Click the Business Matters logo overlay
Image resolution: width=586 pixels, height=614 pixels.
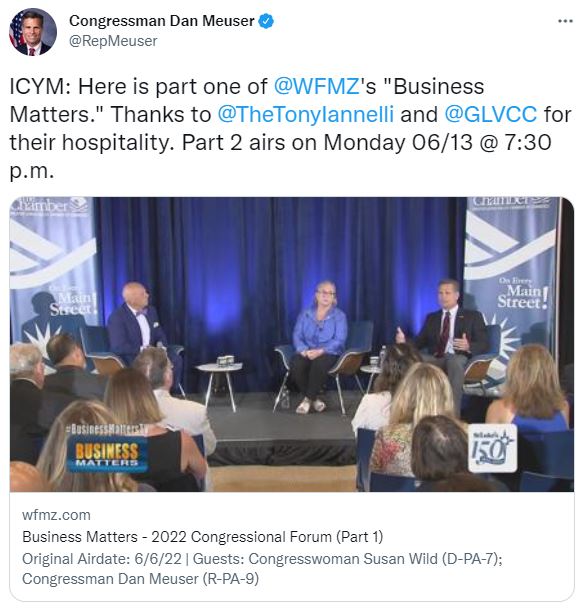pyautogui.click(x=106, y=455)
